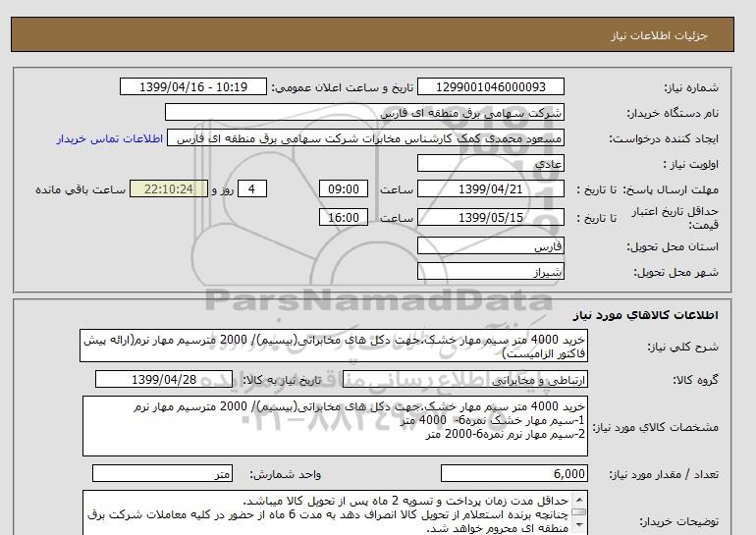Click the delivery province field فارس

pos(490,245)
